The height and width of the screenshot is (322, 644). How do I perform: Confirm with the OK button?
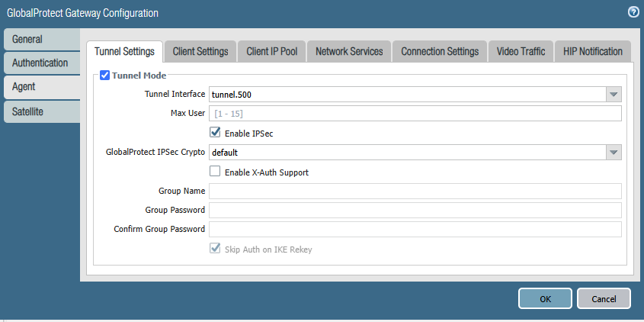[x=545, y=298]
